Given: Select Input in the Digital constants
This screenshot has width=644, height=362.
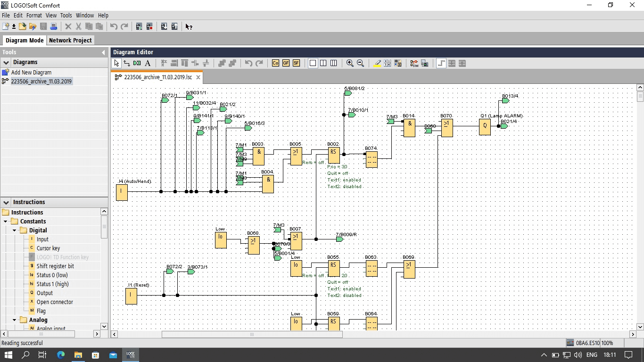Looking at the screenshot, I should pos(42,239).
